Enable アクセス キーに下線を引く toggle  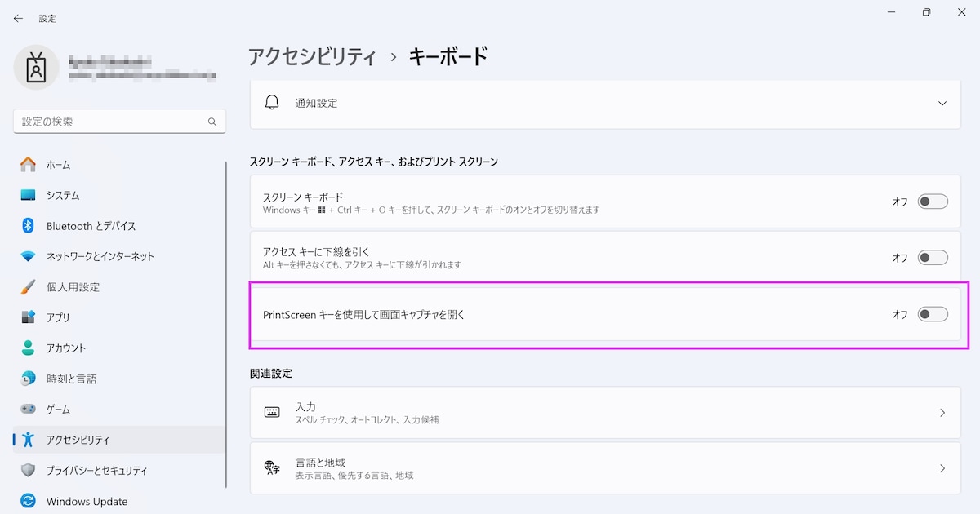(933, 257)
